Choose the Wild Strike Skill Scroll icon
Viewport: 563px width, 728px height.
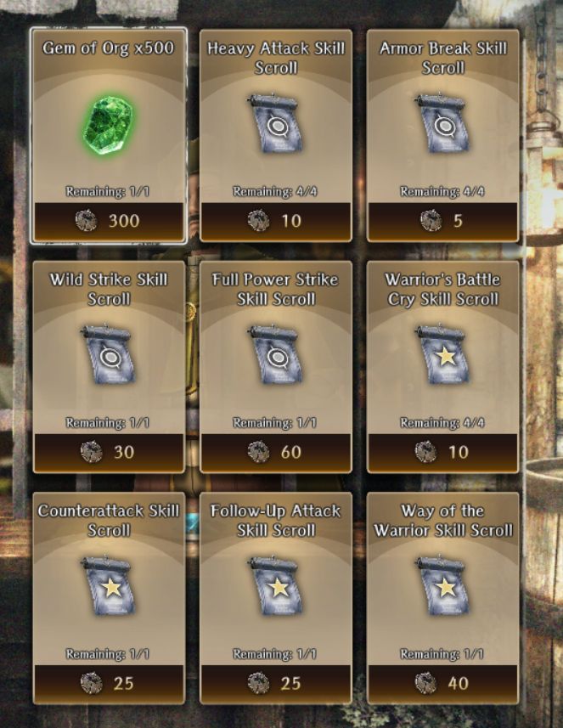point(109,354)
